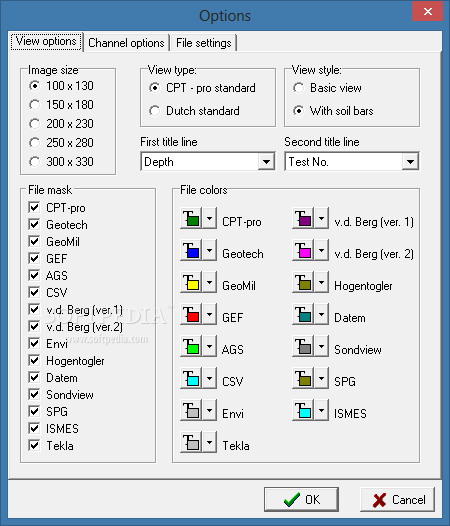Click the GEF red color icon
This screenshot has height=526, width=450.
191,314
